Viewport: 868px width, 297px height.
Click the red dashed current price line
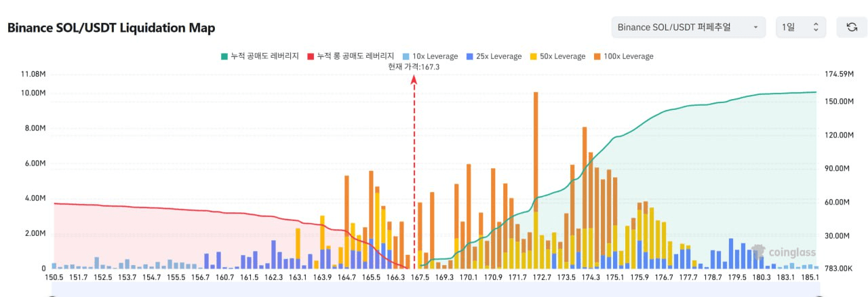click(414, 173)
